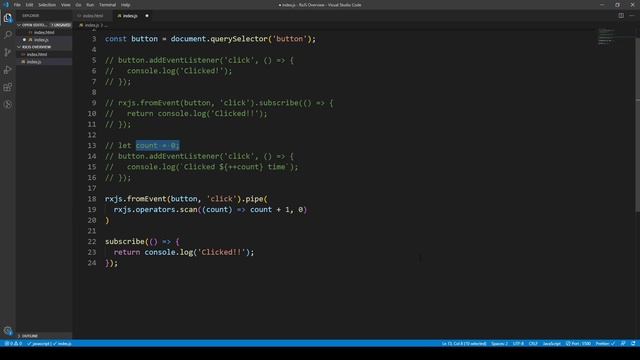Open the Edit menu
The width and height of the screenshot is (640, 360).
click(29, 5)
